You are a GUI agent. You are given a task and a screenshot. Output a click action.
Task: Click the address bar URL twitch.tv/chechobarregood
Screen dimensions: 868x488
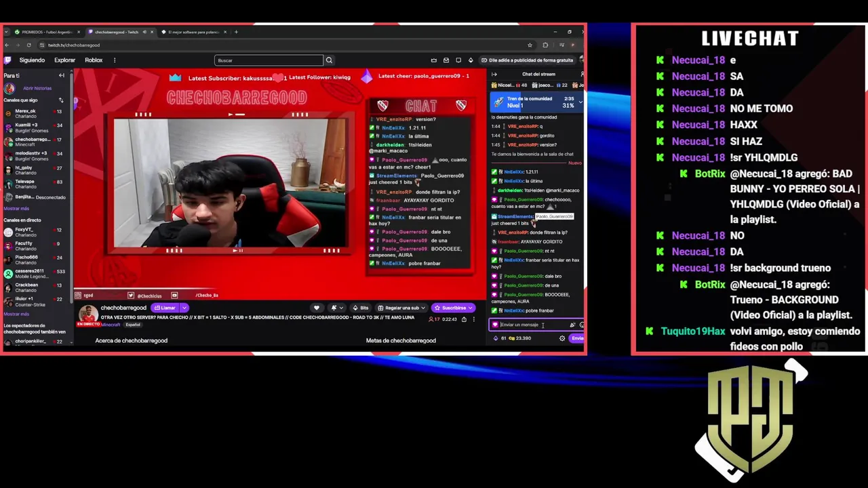[x=74, y=45]
